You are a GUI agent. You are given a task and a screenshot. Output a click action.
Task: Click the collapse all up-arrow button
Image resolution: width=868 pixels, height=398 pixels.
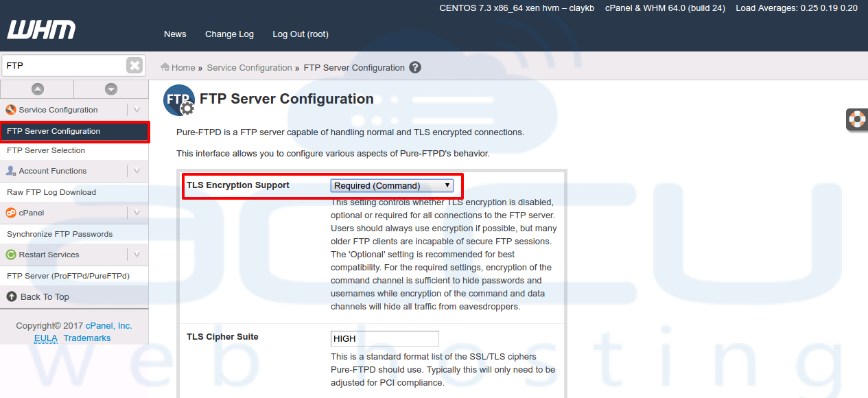coord(37,89)
